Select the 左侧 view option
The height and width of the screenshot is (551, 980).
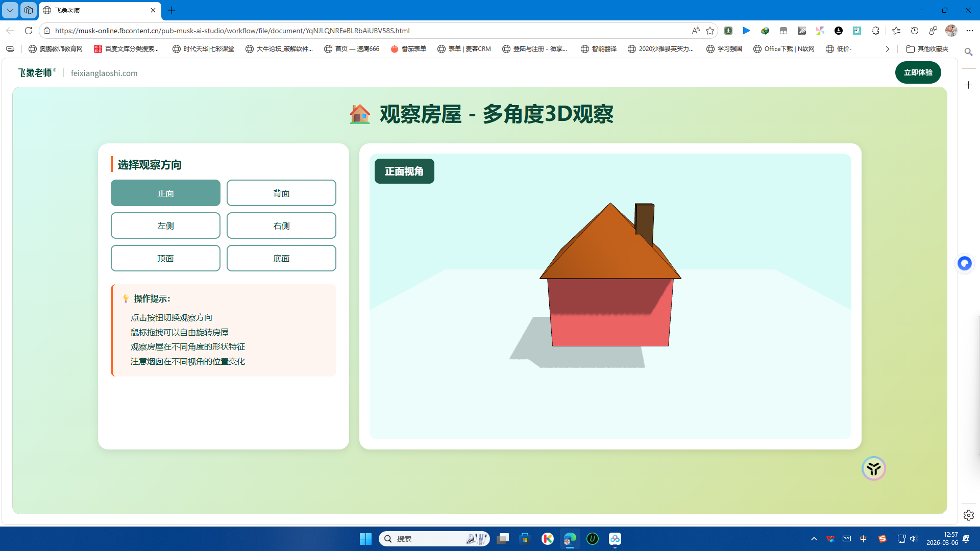165,226
